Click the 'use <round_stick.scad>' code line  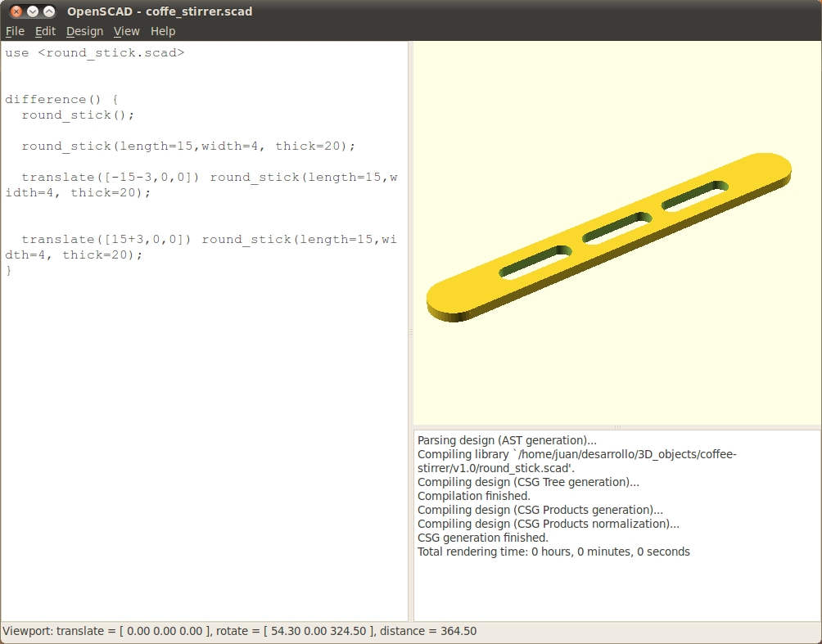(x=94, y=52)
